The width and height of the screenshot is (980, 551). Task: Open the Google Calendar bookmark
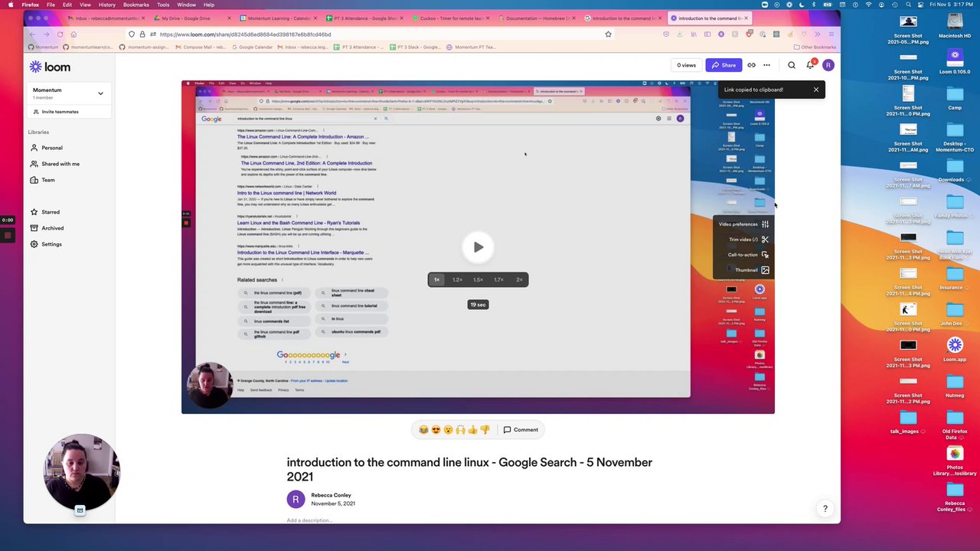pyautogui.click(x=252, y=47)
